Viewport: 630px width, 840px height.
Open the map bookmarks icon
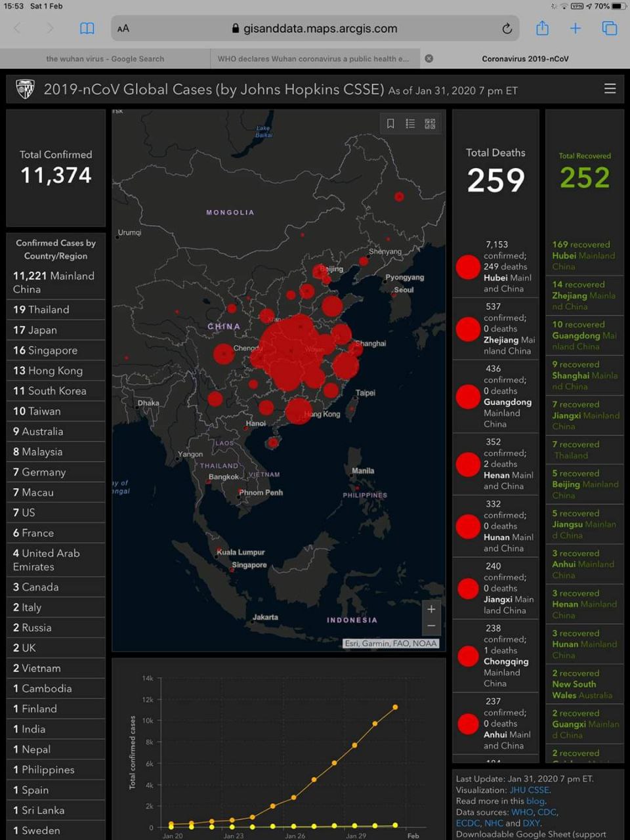coord(390,123)
